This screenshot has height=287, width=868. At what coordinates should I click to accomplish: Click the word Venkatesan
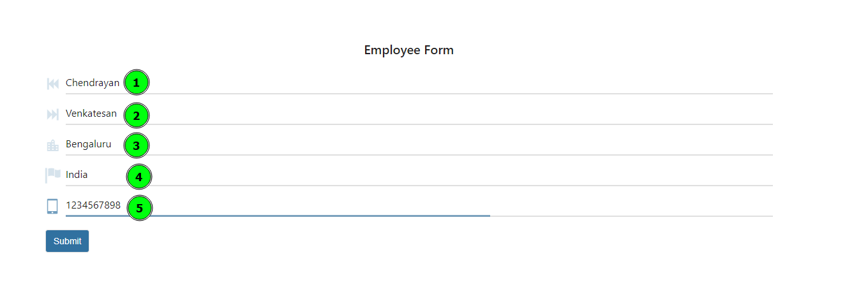coord(91,114)
